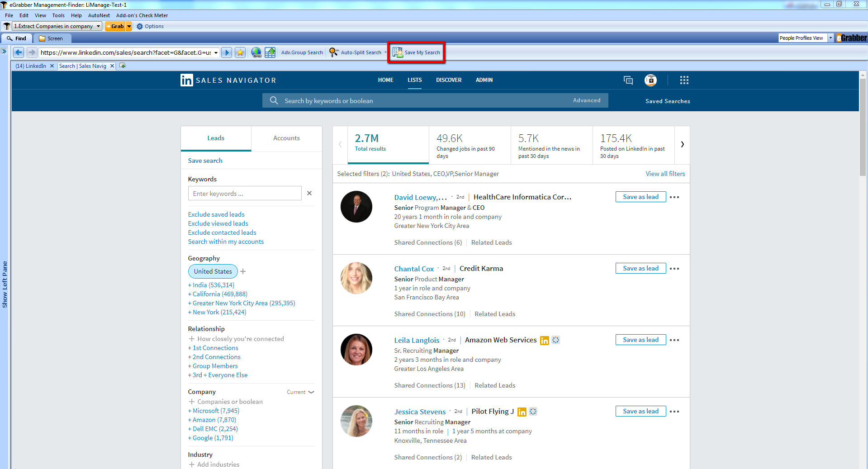Open Options gear settings
This screenshot has height=469, width=868.
tap(150, 26)
